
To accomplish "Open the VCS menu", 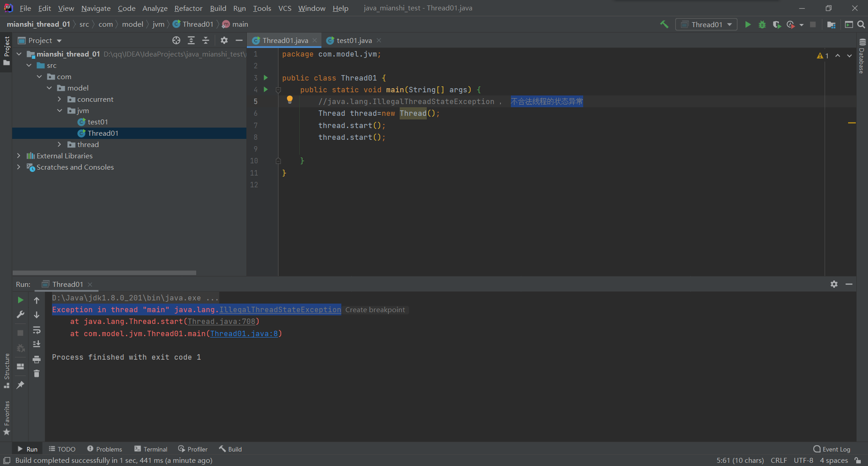I will [x=285, y=8].
